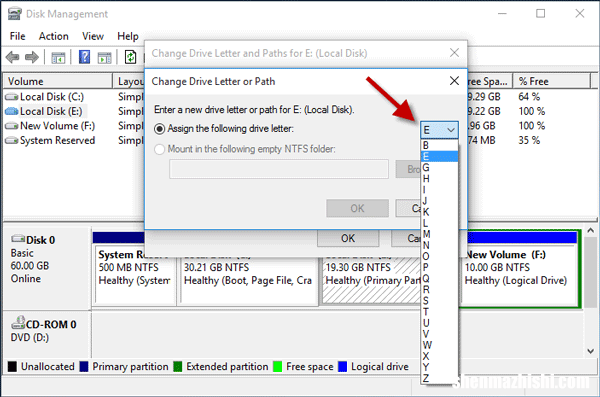The image size is (600, 397).
Task: Open the Help menu
Action: tap(128, 36)
